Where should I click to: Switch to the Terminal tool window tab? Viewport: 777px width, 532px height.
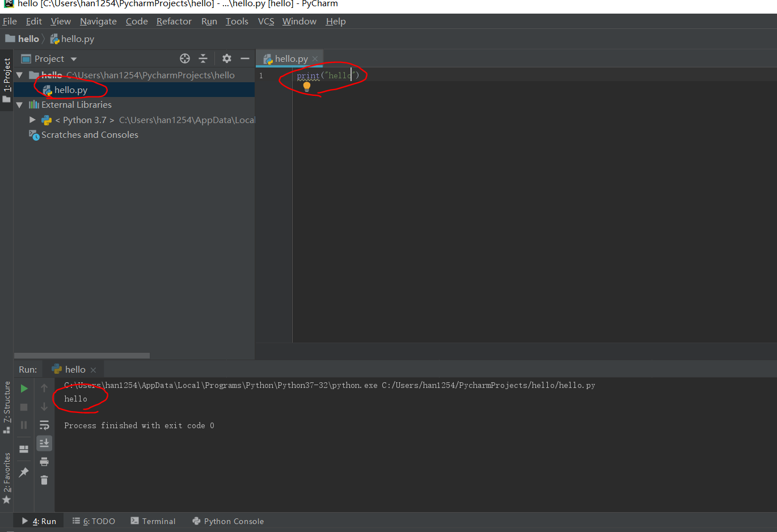coord(153,521)
